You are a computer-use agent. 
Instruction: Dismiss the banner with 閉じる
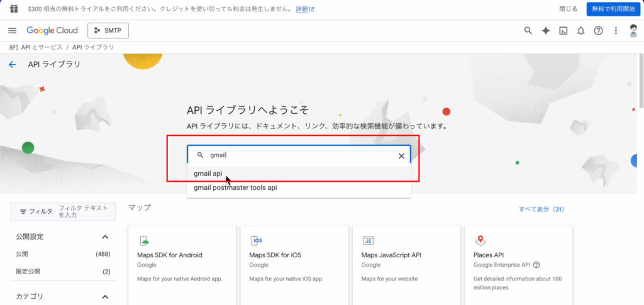pyautogui.click(x=568, y=9)
